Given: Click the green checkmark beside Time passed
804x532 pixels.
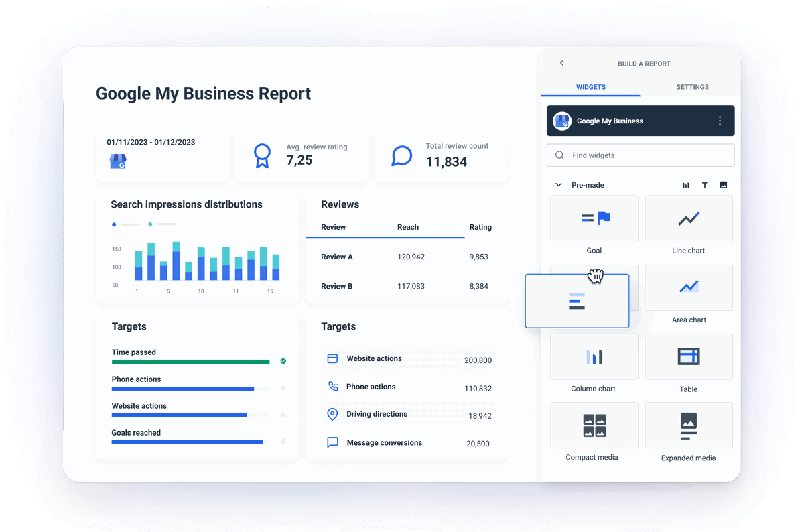Looking at the screenshot, I should (283, 361).
